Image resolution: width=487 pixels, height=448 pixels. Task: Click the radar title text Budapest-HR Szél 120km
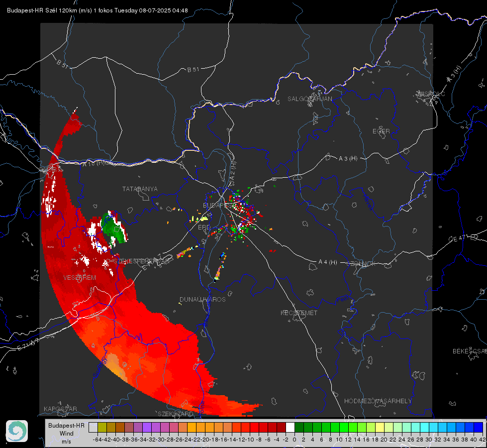point(43,10)
